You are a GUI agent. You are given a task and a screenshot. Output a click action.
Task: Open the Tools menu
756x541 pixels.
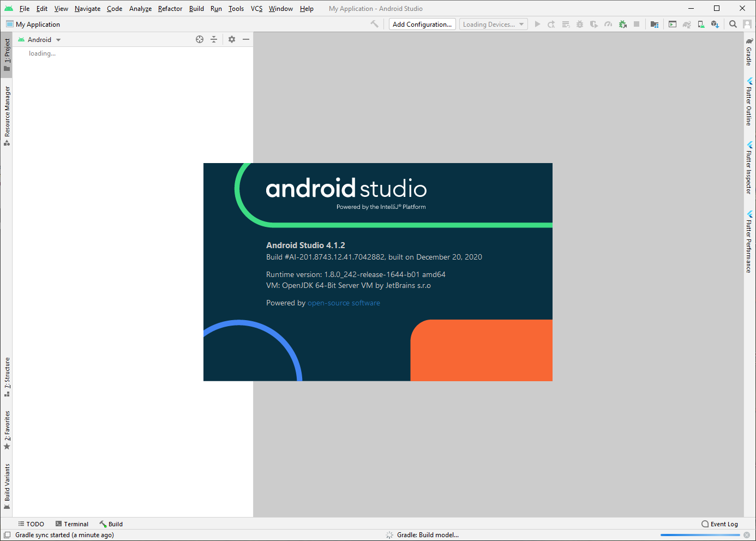click(x=236, y=8)
